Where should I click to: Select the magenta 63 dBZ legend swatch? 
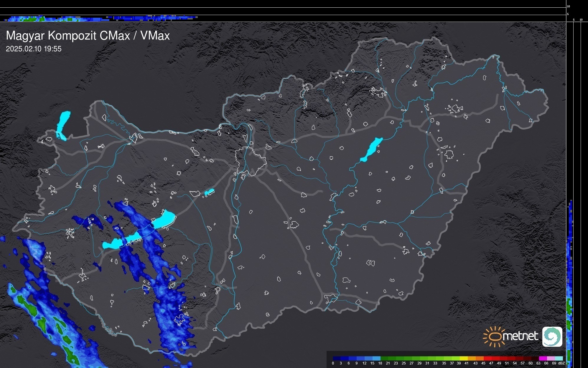point(543,358)
